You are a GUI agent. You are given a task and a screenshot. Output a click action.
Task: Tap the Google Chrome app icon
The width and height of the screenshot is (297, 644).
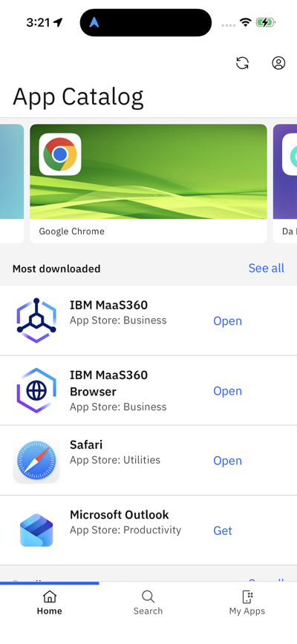pos(60,154)
